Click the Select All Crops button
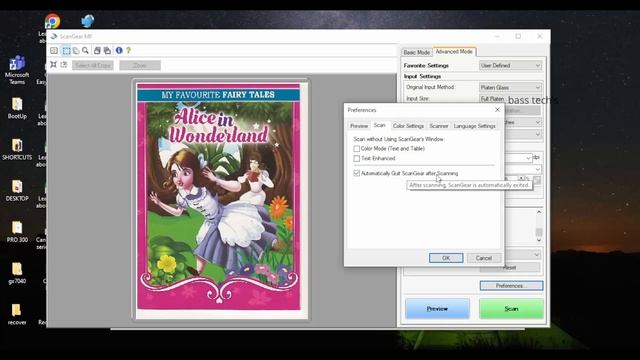 (93, 65)
